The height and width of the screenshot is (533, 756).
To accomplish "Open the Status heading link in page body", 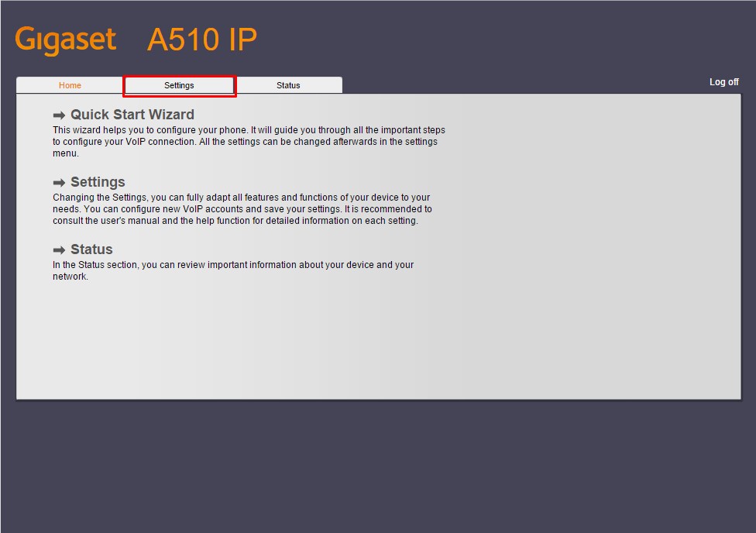I will pyautogui.click(x=91, y=249).
